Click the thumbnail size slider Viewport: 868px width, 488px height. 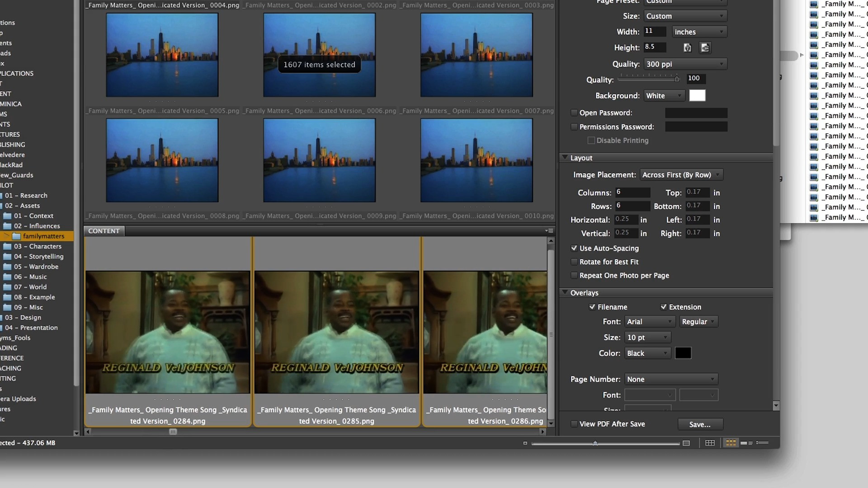[605, 443]
